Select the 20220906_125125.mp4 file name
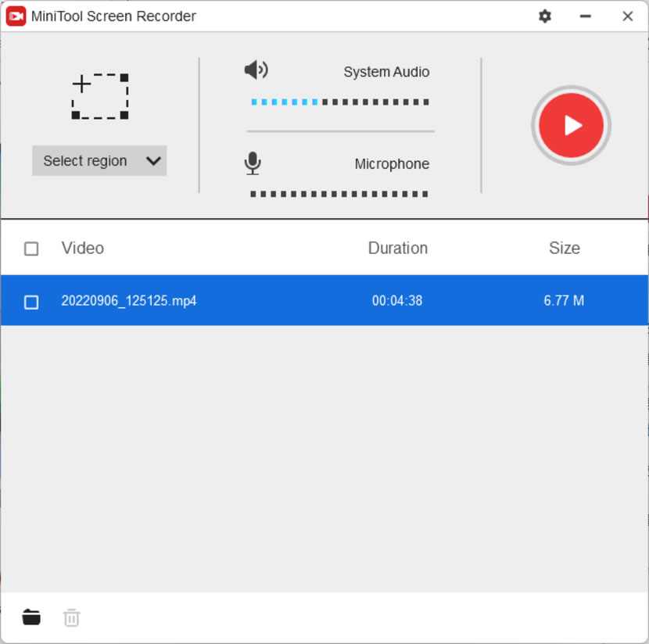Image resolution: width=649 pixels, height=644 pixels. (x=129, y=301)
